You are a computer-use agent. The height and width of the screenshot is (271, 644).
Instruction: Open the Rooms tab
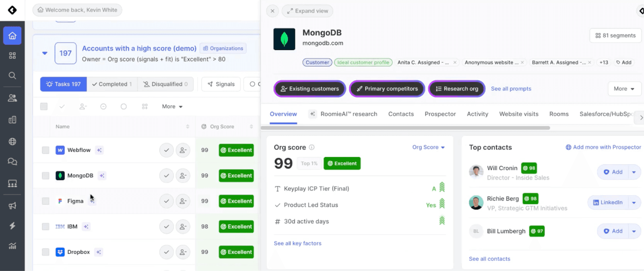559,114
